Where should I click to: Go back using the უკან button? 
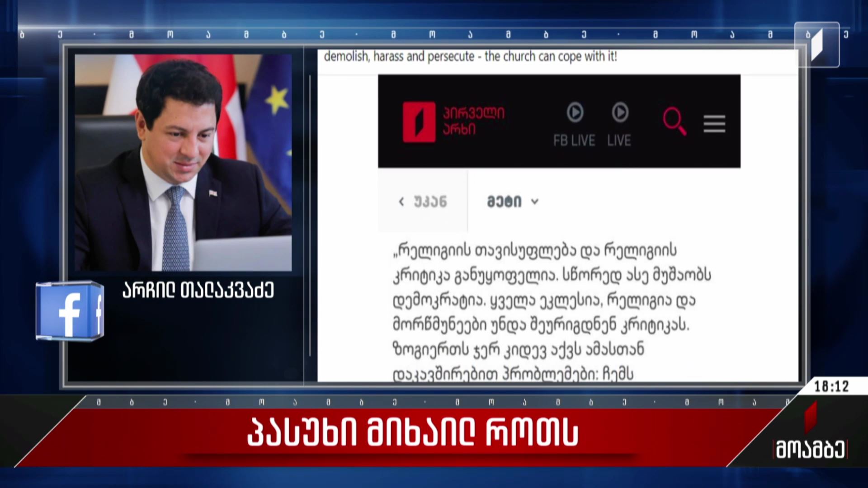point(423,202)
